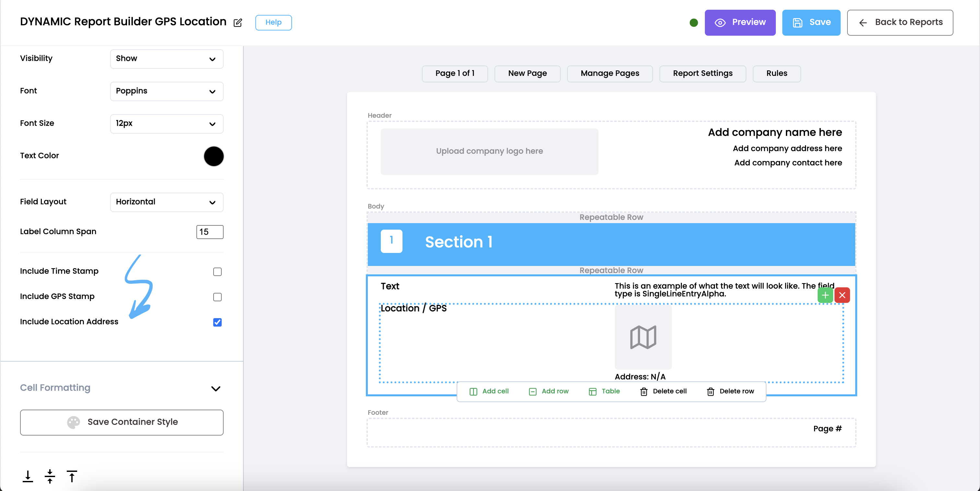Viewport: 980px width, 491px height.
Task: Enable the Include GPS Stamp checkbox
Action: pos(217,297)
